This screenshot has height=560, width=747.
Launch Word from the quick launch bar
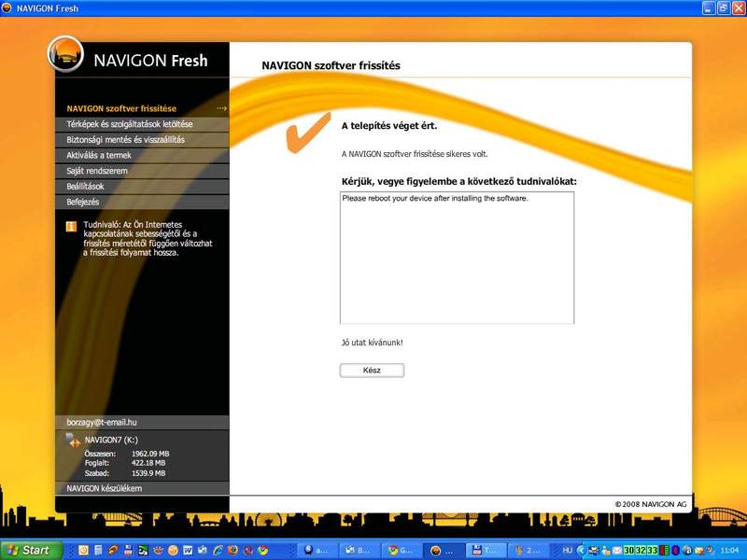tap(188, 550)
